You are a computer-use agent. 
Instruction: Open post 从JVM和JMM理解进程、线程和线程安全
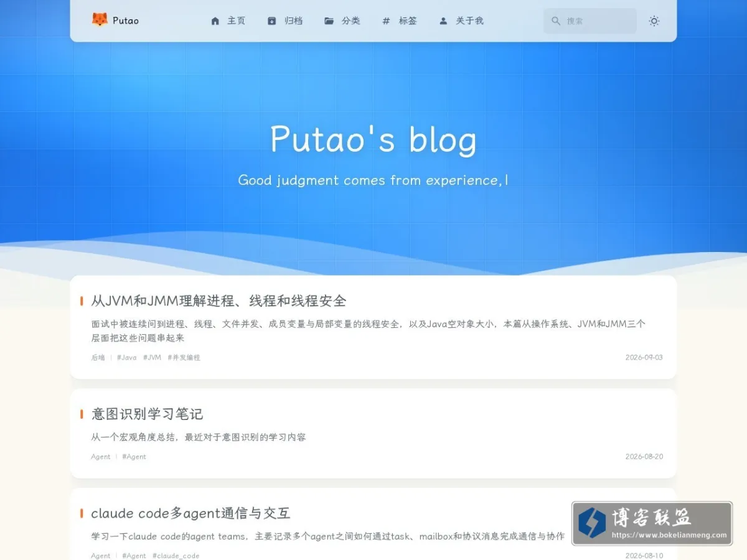pos(218,301)
